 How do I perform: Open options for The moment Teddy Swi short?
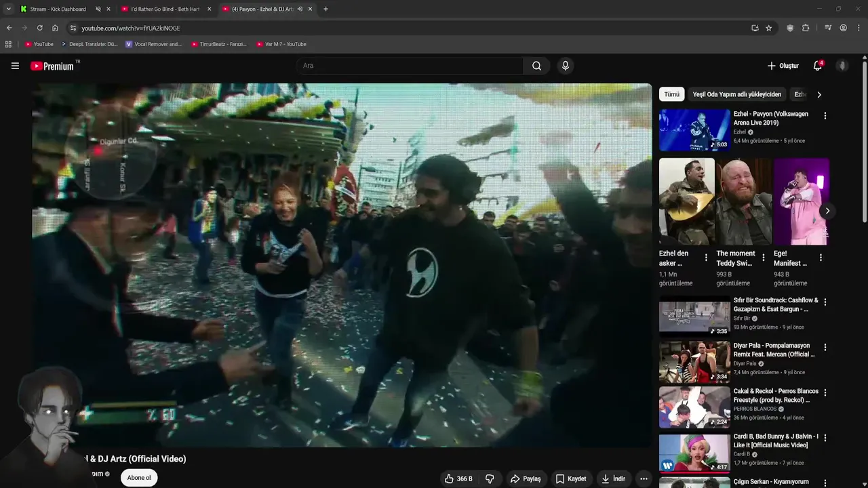763,258
